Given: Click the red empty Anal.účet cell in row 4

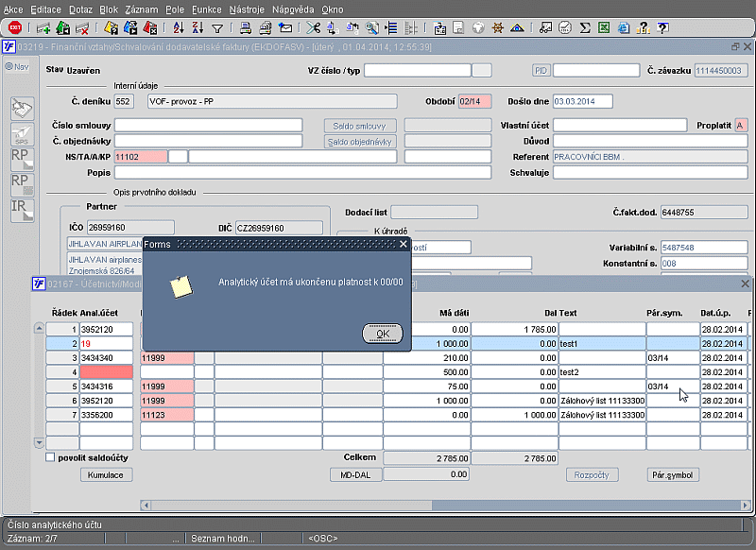Looking at the screenshot, I should (x=106, y=371).
